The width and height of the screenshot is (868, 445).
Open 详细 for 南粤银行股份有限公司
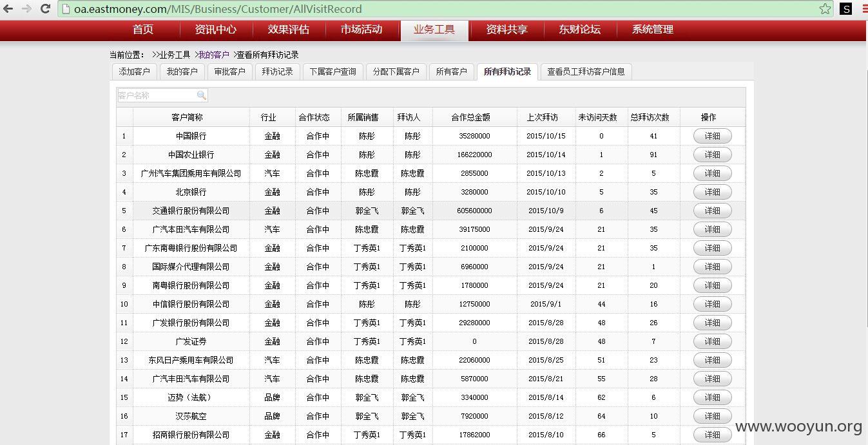712,285
